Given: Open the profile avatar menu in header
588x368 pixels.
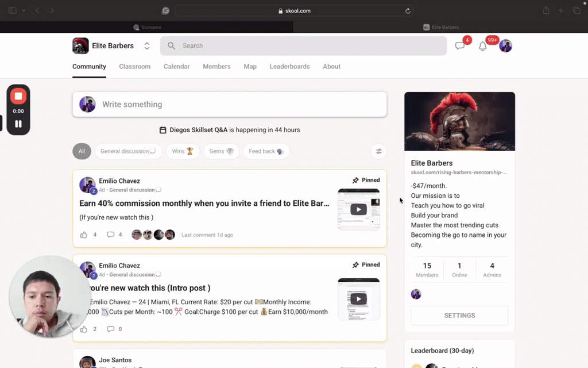Looking at the screenshot, I should coord(505,46).
